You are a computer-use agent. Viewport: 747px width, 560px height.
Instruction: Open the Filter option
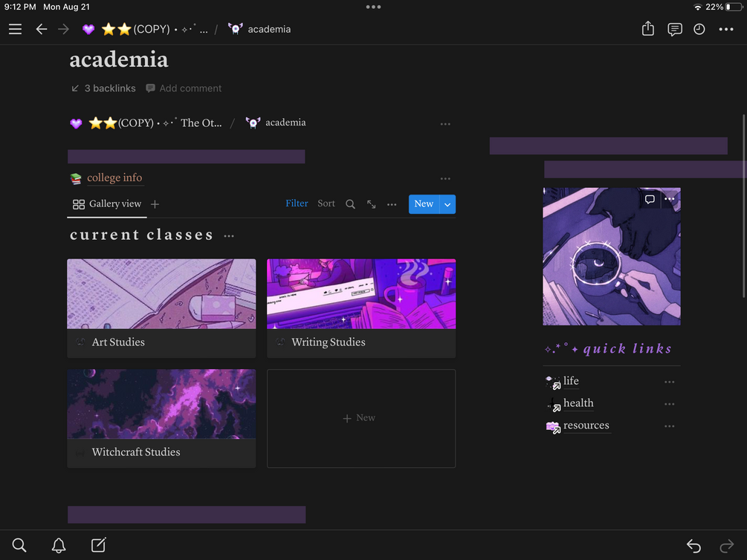tap(297, 204)
